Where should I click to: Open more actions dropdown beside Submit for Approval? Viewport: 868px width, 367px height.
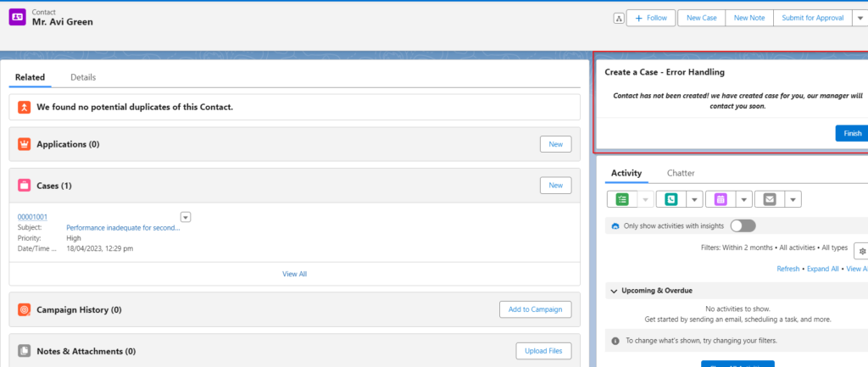861,18
